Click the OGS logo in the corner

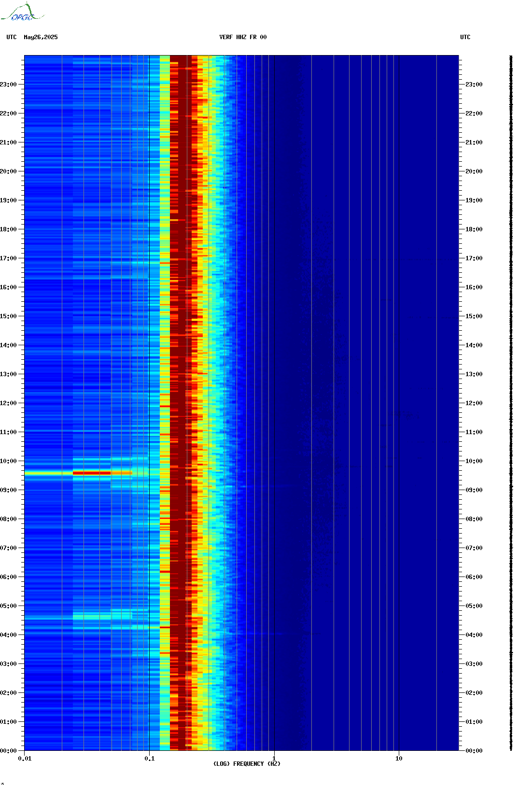click(22, 13)
